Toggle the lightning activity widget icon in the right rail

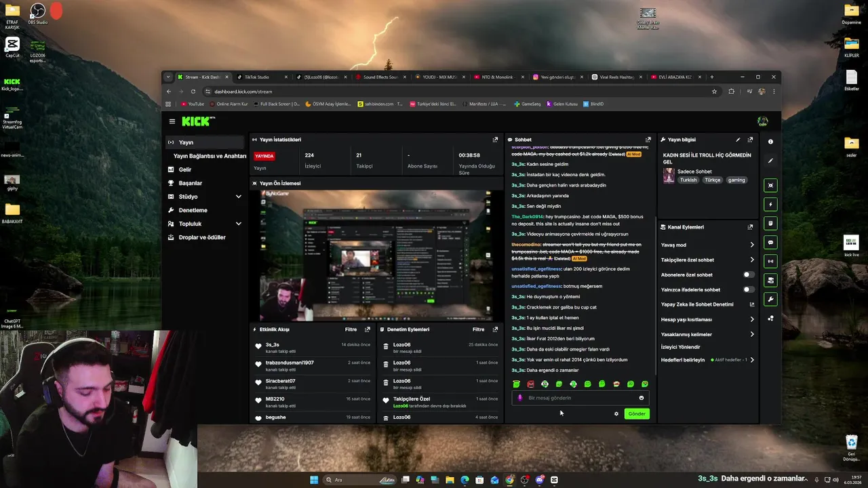(x=770, y=204)
